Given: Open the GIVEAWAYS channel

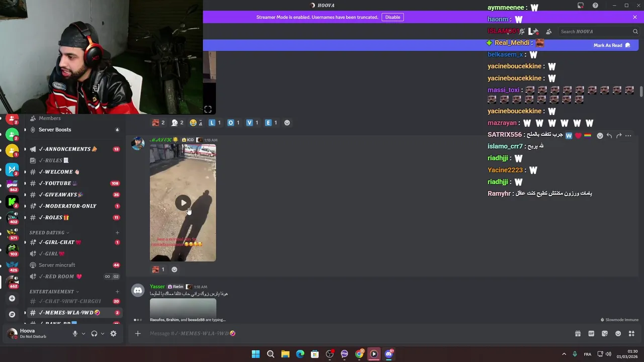Looking at the screenshot, I should [73, 195].
